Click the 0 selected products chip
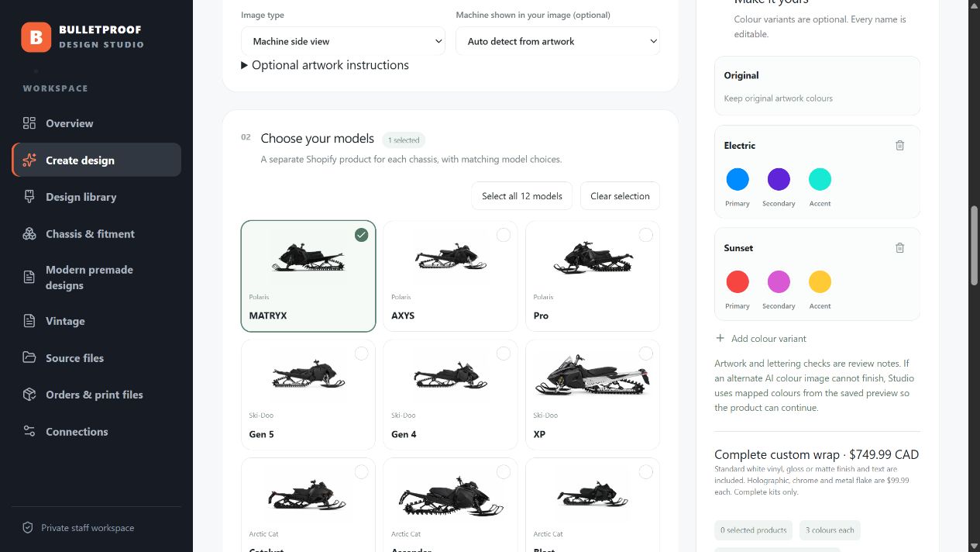Viewport: 980px width, 552px height. coord(753,530)
